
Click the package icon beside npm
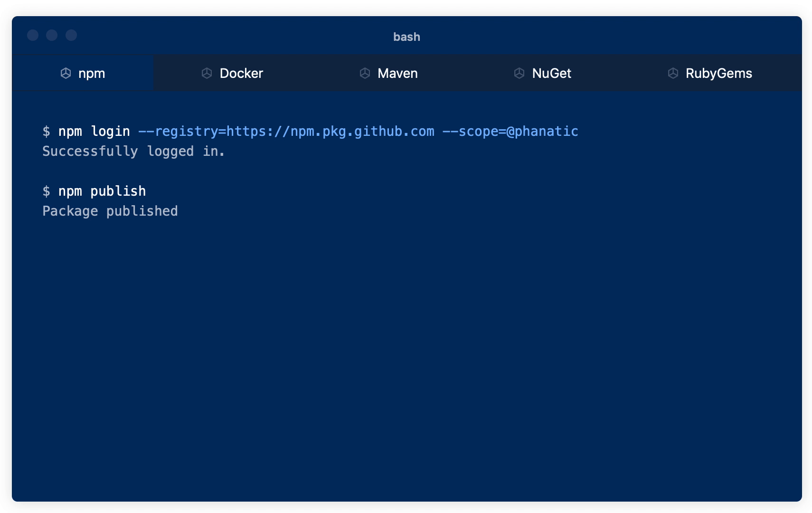tap(66, 73)
